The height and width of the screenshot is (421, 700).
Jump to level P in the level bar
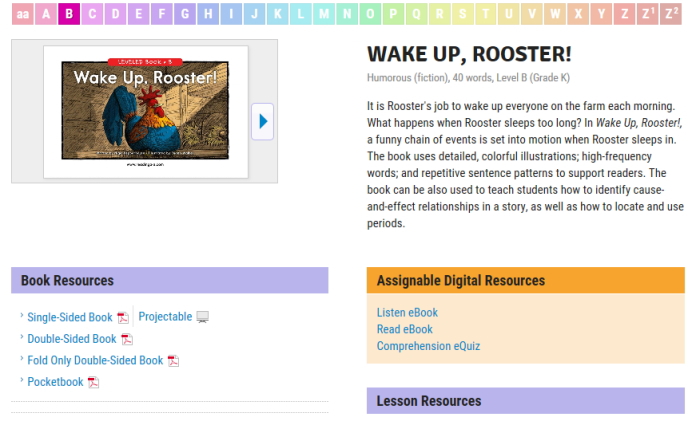393,14
